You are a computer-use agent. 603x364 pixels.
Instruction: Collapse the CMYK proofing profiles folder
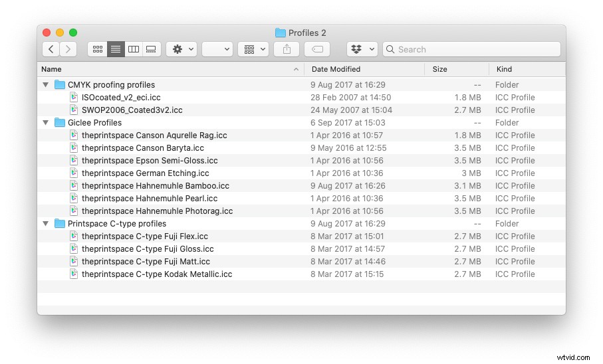(46, 85)
